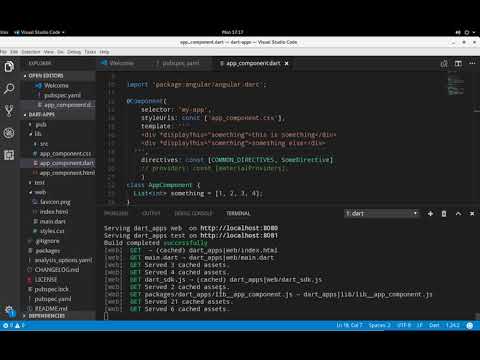Kill the terminal with trash icon

tap(444, 213)
